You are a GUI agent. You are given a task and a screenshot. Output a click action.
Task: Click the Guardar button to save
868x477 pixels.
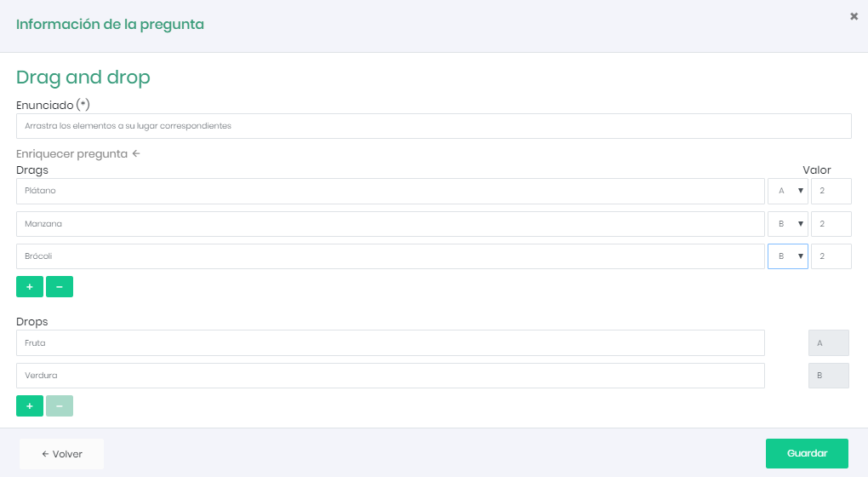[x=807, y=453]
